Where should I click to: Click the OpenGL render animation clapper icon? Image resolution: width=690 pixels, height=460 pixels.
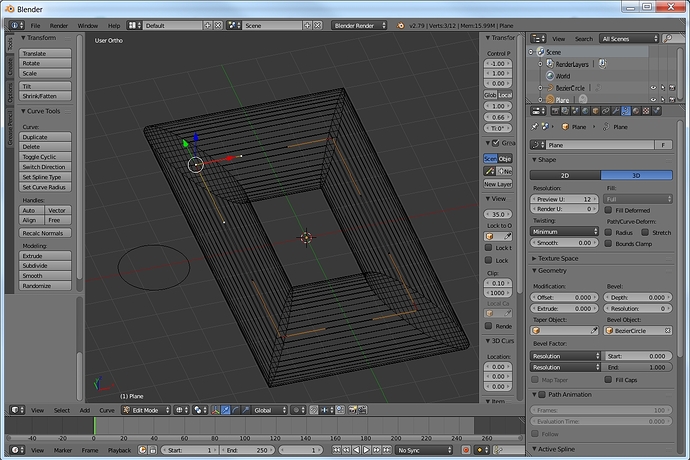[x=362, y=410]
